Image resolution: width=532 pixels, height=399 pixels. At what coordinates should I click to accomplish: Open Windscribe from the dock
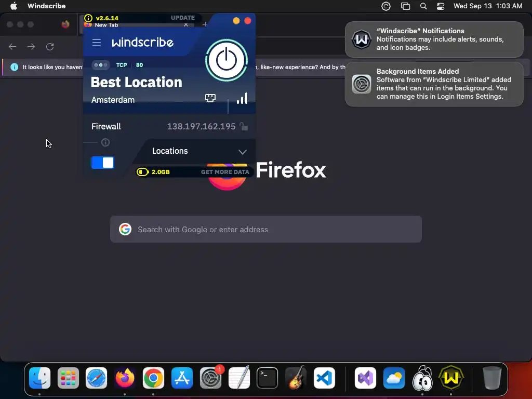click(450, 378)
